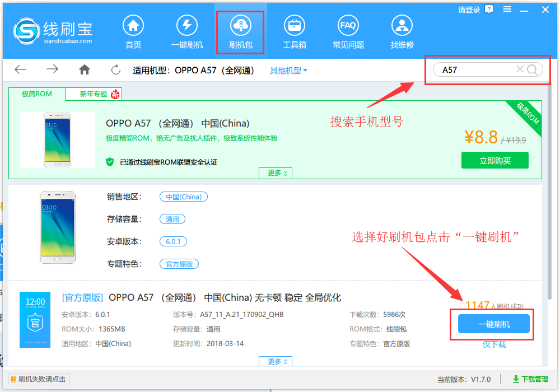Open the hamburger menu icon top right

[507, 9]
